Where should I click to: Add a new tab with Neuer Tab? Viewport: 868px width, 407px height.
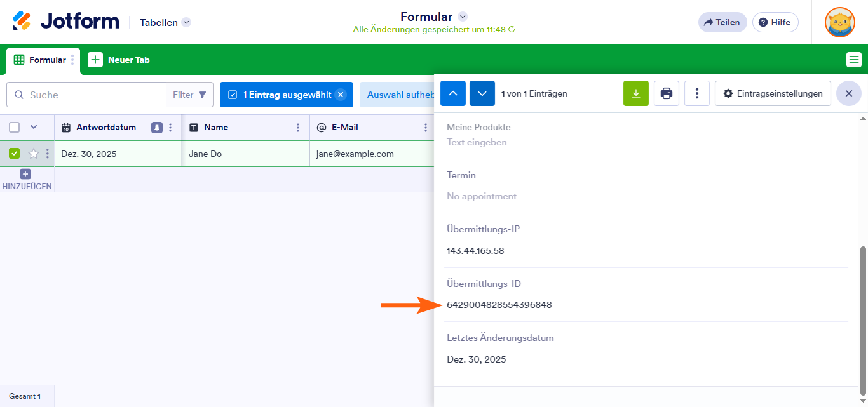tap(119, 60)
